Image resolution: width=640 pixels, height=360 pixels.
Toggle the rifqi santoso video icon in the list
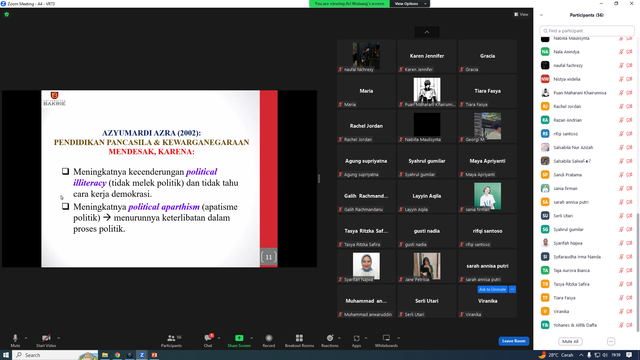pyautogui.click(x=629, y=134)
